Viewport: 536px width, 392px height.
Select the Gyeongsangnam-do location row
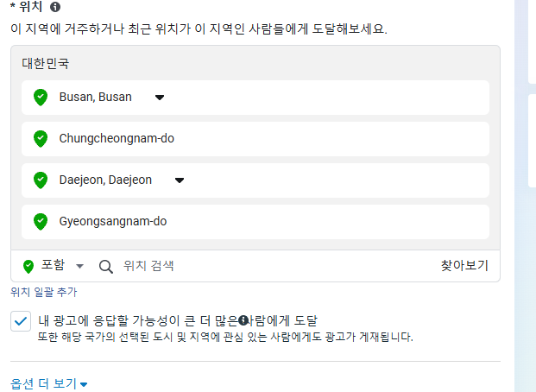coord(255,222)
